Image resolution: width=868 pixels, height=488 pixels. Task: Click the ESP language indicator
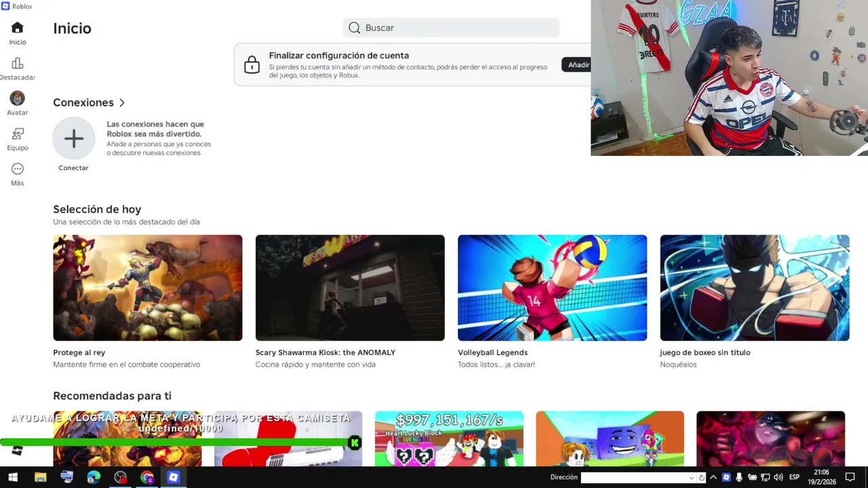pyautogui.click(x=794, y=477)
